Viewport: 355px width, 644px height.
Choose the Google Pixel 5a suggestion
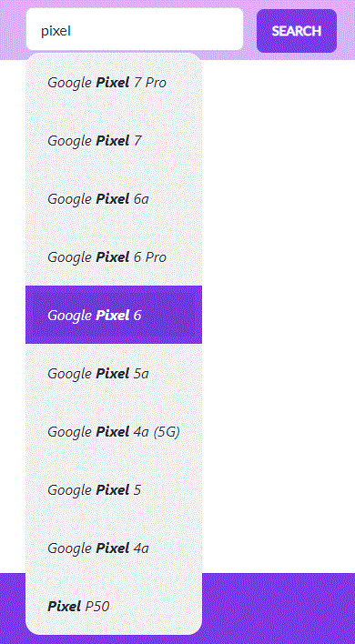click(114, 373)
